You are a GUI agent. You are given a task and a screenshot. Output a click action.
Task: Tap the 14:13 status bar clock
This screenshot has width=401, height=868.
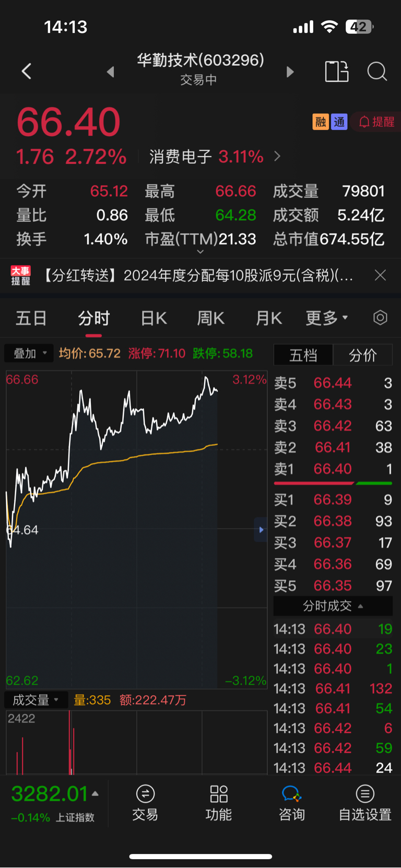click(66, 27)
